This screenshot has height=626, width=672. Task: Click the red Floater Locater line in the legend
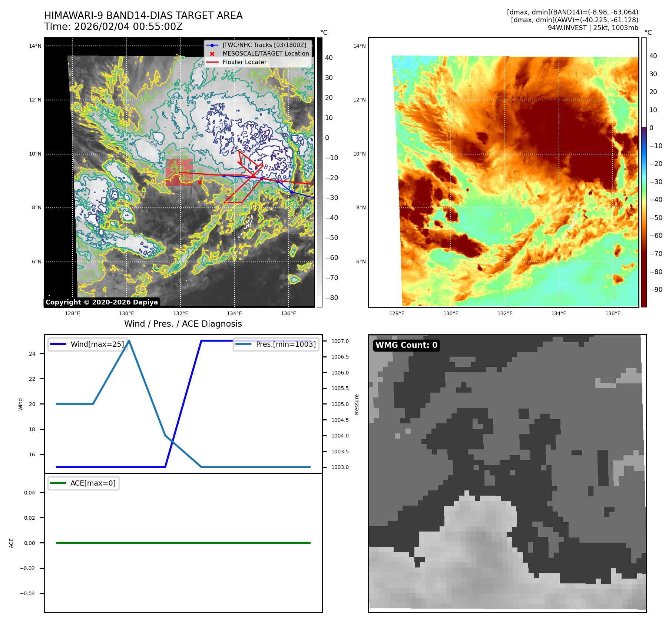point(212,62)
